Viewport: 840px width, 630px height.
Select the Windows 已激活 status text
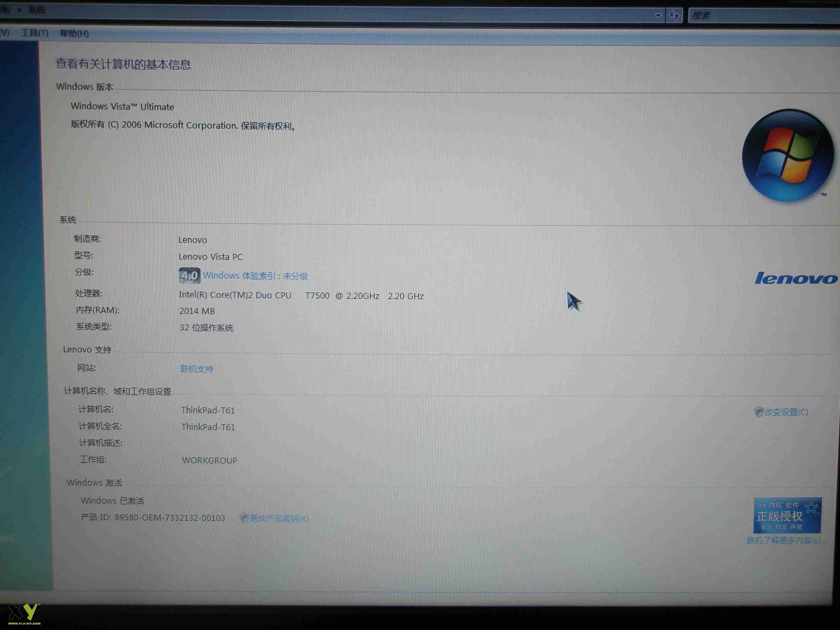(x=112, y=500)
